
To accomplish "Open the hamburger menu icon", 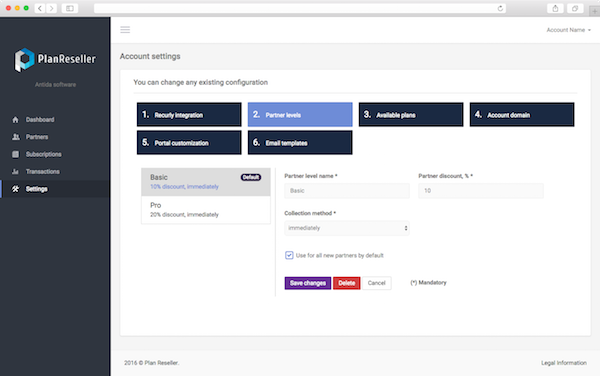I will [x=125, y=30].
